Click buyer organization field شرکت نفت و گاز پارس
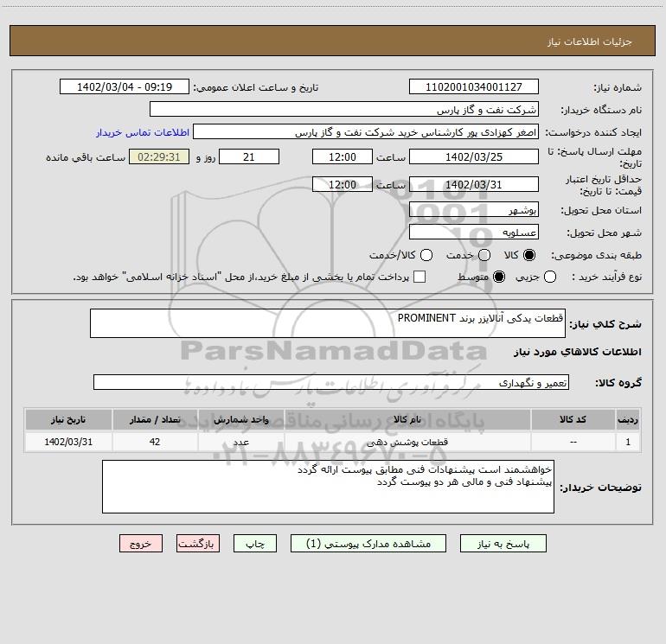Image resolution: width=666 pixels, height=644 pixels. click(344, 110)
